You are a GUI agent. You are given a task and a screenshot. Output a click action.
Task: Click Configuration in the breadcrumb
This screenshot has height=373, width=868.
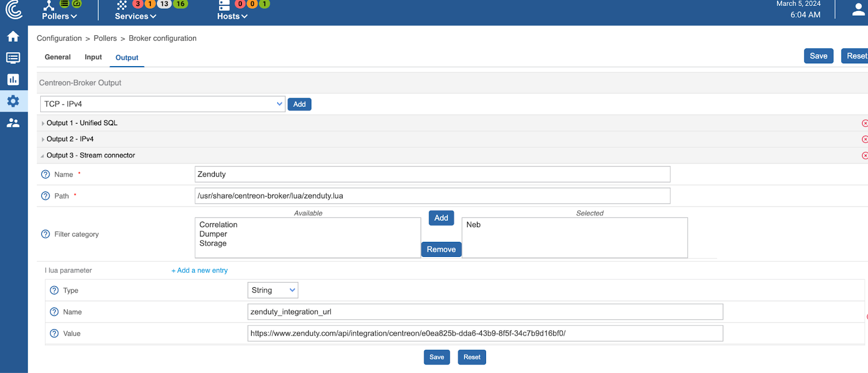[x=59, y=38]
